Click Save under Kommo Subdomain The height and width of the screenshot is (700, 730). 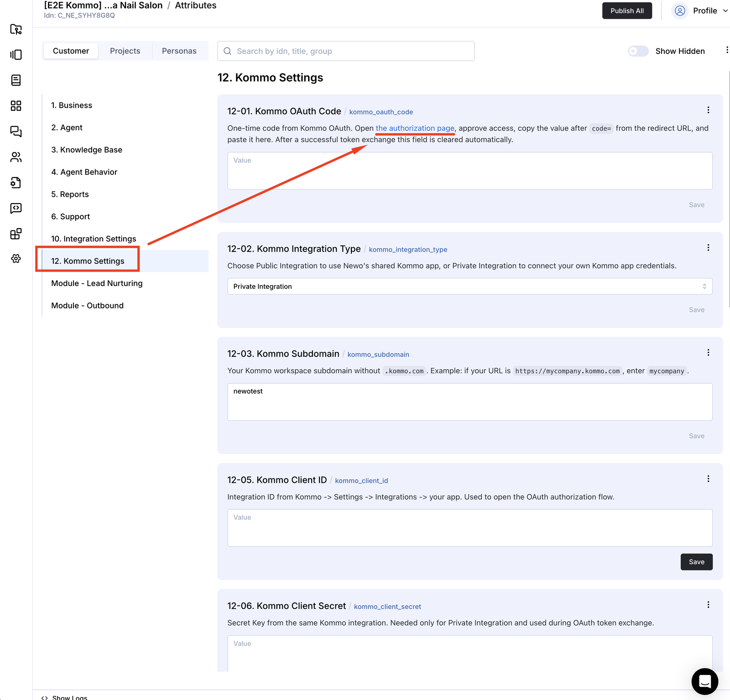point(696,436)
